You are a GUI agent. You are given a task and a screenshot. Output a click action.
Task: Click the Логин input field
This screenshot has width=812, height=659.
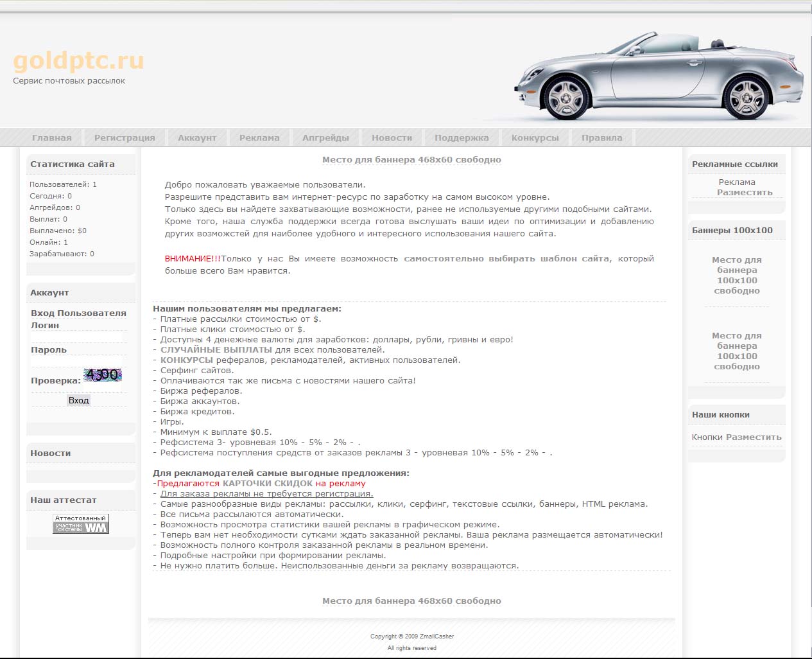coord(77,337)
